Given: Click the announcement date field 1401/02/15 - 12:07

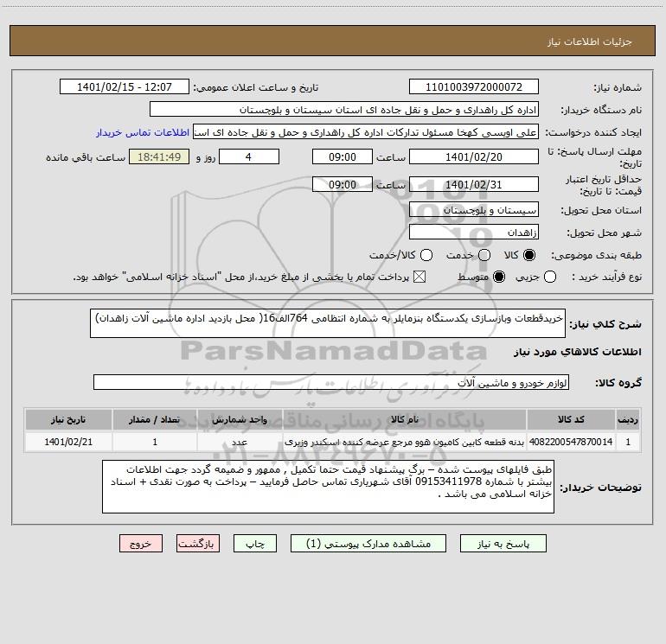Looking at the screenshot, I should pyautogui.click(x=125, y=87).
